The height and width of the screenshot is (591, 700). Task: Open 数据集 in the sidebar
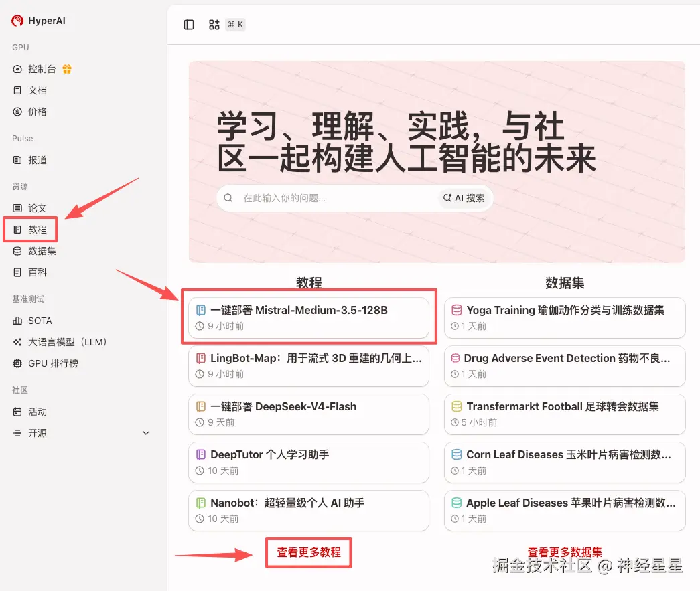tap(42, 251)
